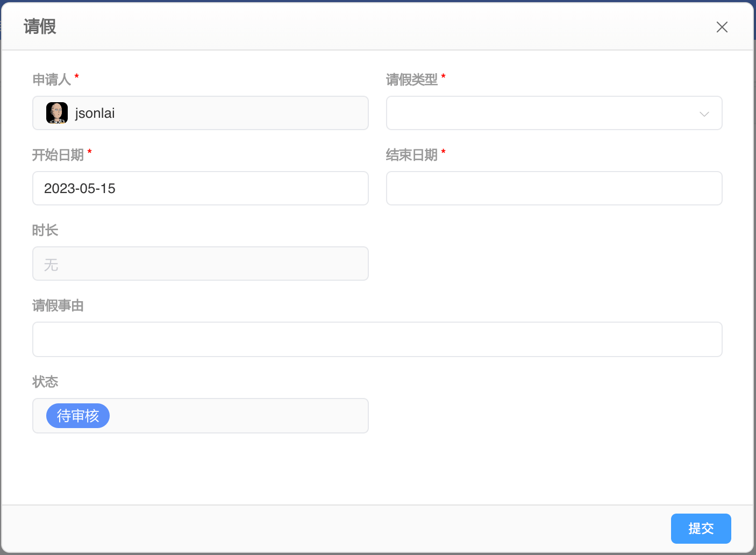Viewport: 756px width, 555px height.
Task: Click the 结束日期 field label
Action: pyautogui.click(x=411, y=155)
